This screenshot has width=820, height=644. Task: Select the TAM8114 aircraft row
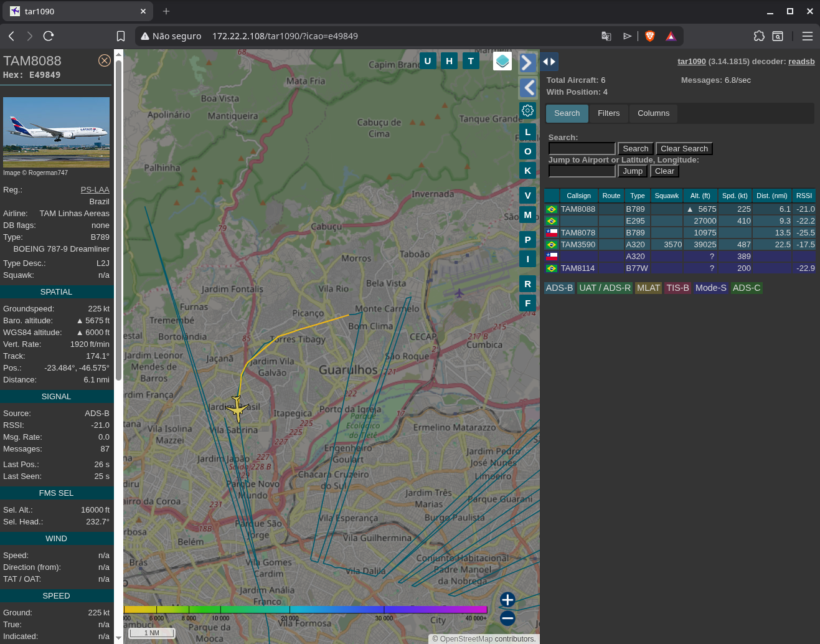coord(679,268)
